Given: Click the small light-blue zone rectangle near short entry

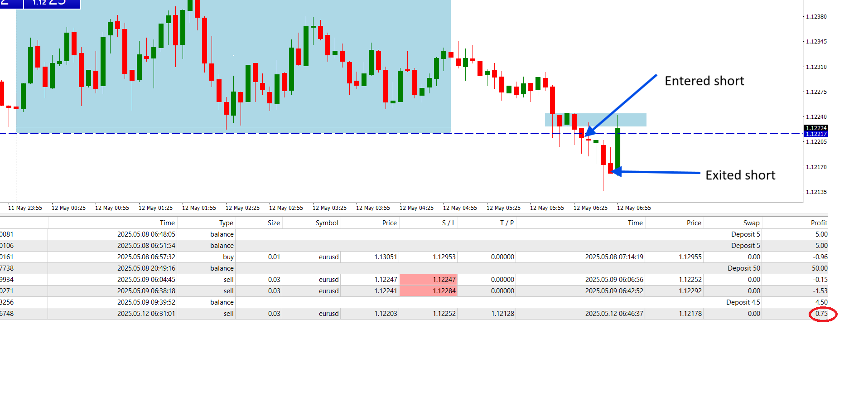Looking at the screenshot, I should [x=630, y=120].
